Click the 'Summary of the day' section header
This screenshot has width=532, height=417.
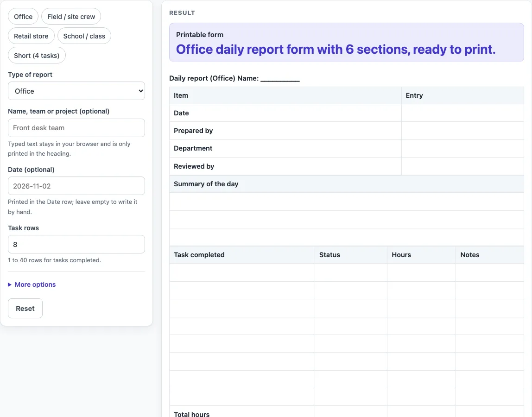click(x=347, y=184)
